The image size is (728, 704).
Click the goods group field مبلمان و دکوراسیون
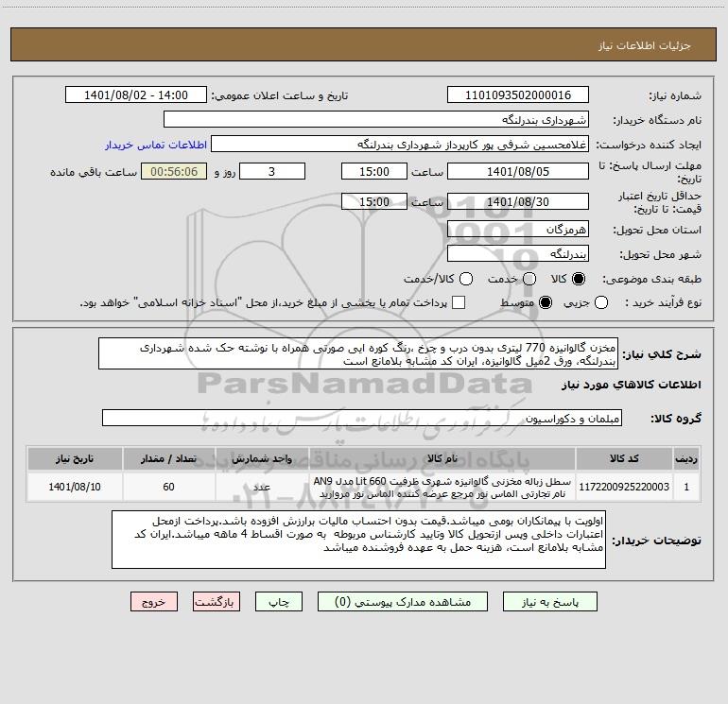coord(362,418)
